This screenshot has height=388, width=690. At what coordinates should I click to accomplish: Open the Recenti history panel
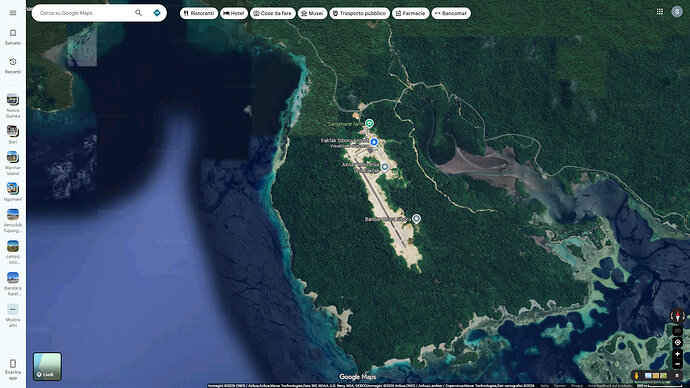click(13, 66)
